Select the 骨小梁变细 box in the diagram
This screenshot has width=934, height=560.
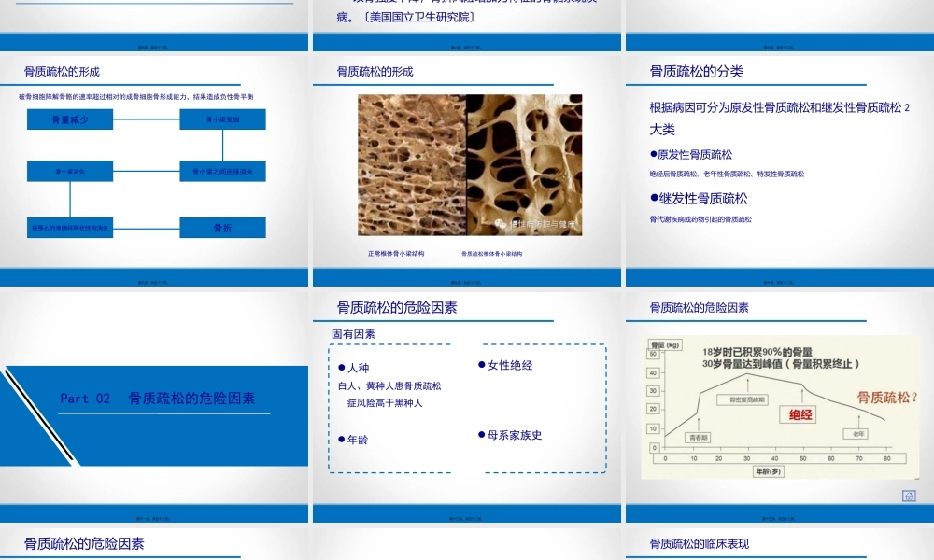tap(224, 119)
